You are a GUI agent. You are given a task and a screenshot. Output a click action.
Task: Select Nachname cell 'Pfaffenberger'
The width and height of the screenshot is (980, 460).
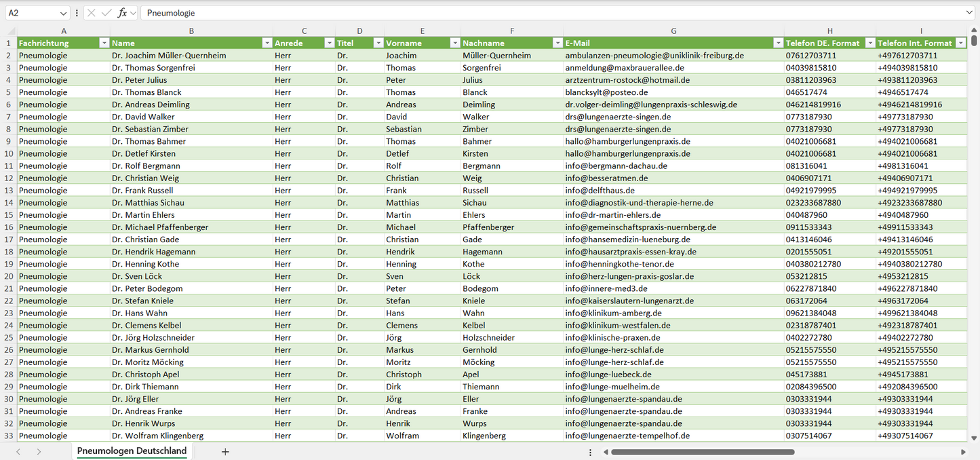tap(512, 227)
